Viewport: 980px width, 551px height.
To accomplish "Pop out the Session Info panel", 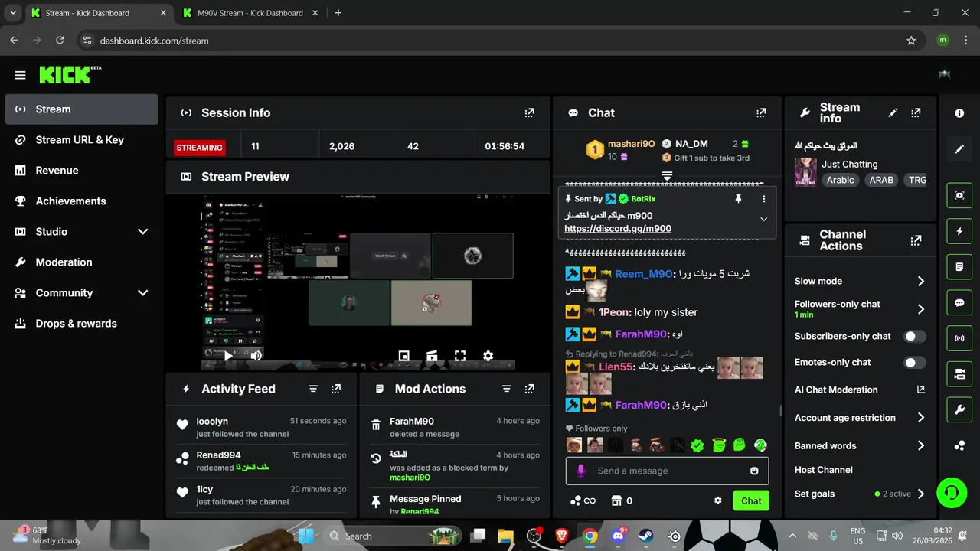I will coord(529,112).
